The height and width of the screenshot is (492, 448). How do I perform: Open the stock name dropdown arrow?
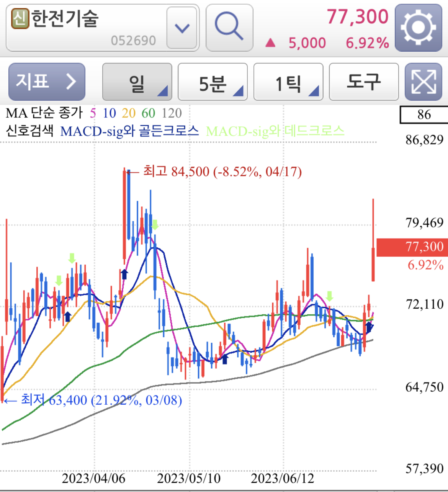tap(182, 28)
